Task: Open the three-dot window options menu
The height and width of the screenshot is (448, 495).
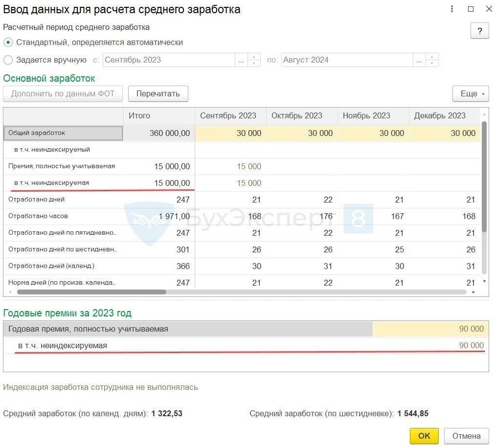Action: point(452,9)
